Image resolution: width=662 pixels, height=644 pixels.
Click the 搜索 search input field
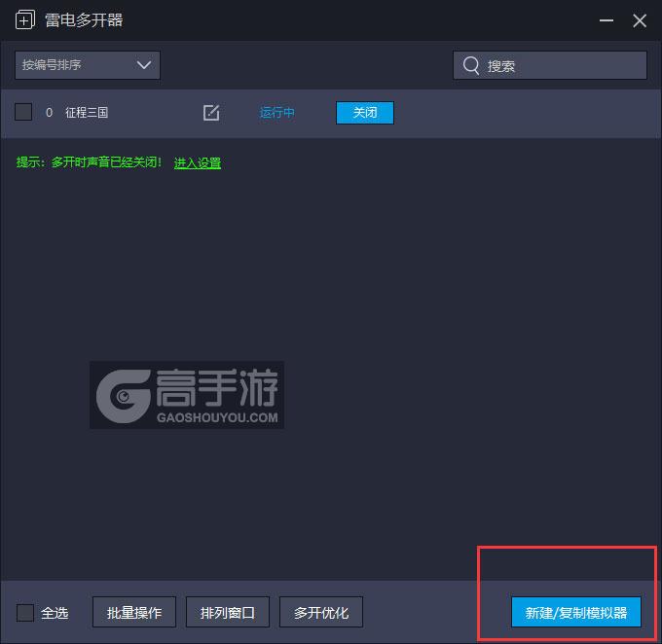tap(550, 65)
